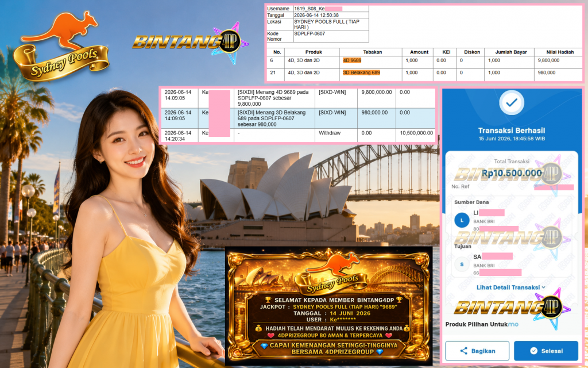Click the S avatar under Tujuan

click(462, 264)
